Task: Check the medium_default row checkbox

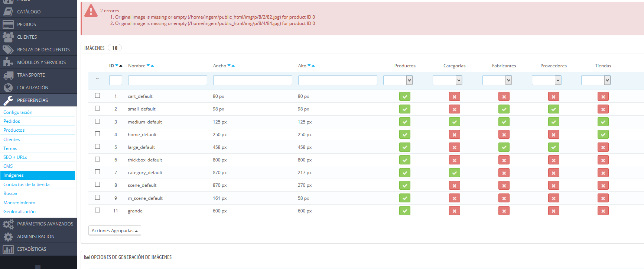Action: click(98, 121)
